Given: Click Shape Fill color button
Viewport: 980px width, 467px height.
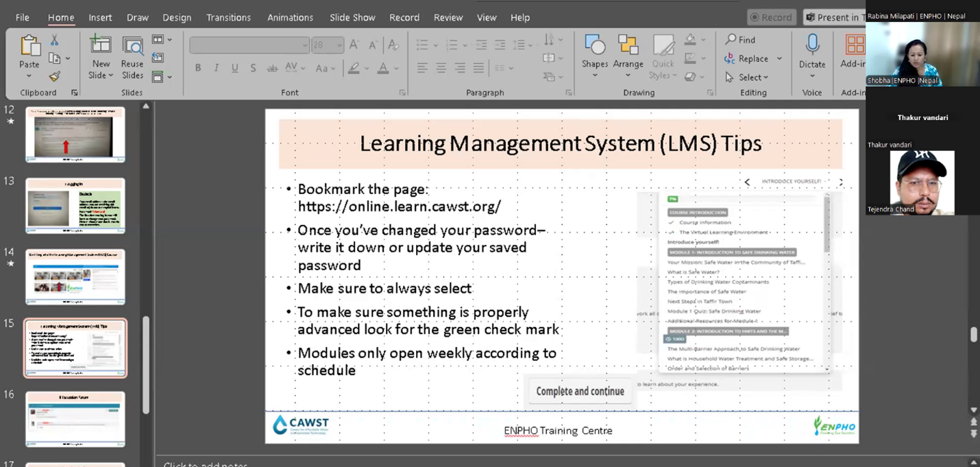Looking at the screenshot, I should (690, 40).
